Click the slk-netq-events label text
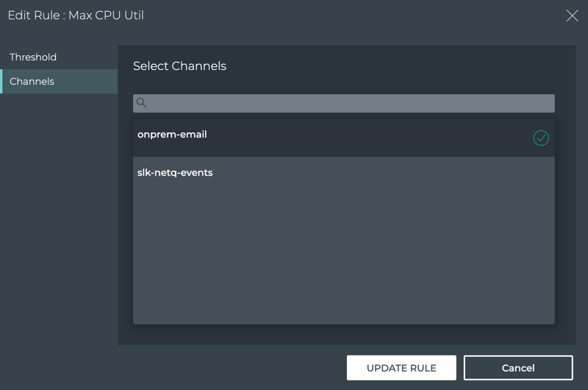The width and height of the screenshot is (588, 390). pos(175,173)
